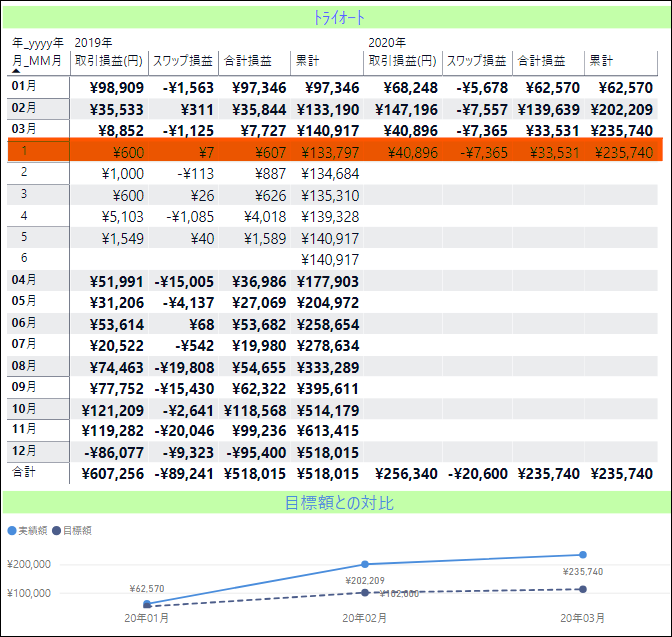Select the 08月 row header
Image resolution: width=672 pixels, height=637 pixels.
click(24, 366)
